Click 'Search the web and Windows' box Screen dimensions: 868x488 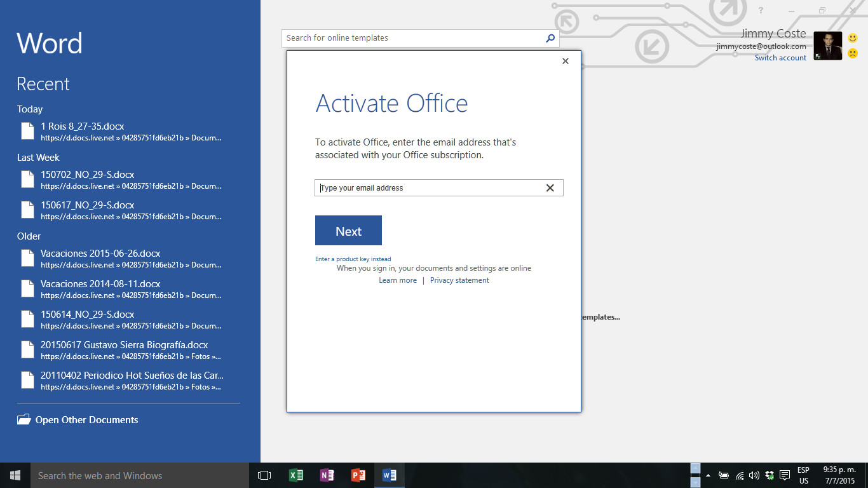[x=140, y=475]
